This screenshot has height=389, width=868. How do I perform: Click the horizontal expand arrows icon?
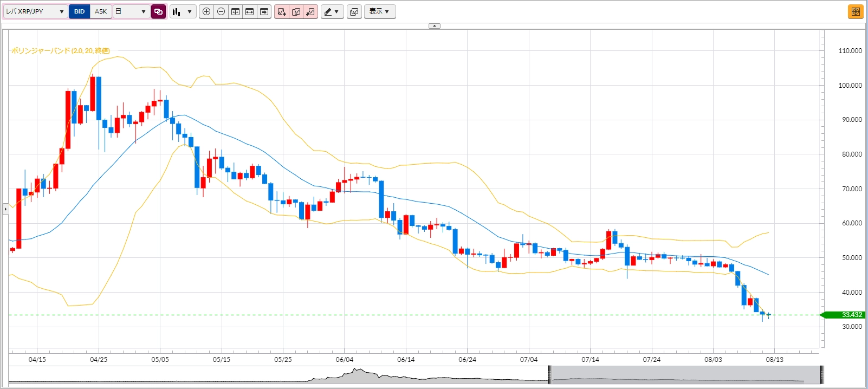(x=250, y=11)
